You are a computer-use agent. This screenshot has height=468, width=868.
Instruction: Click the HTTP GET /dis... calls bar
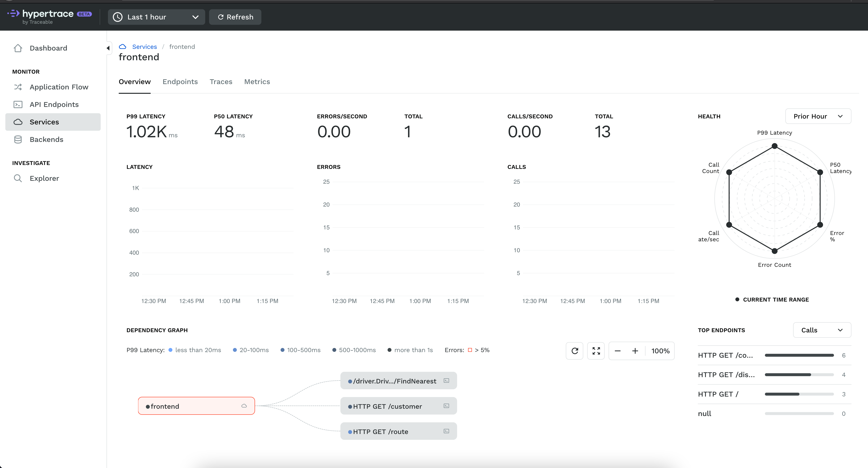point(799,375)
